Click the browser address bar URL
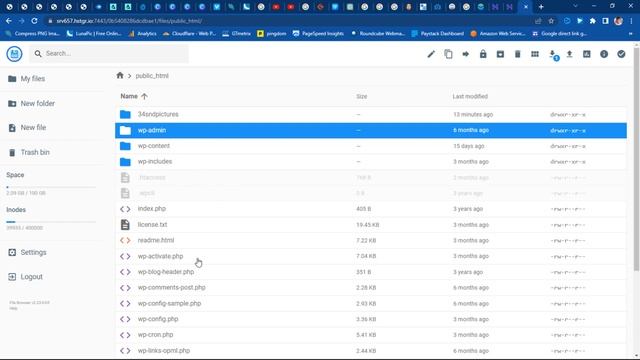Viewport: 640px width, 360px height. [129, 21]
